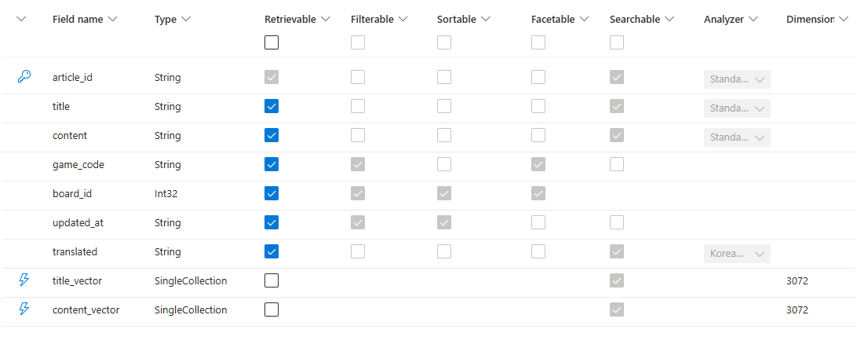This screenshot has height=337, width=868.
Task: Select the game_code field name
Action: (78, 165)
